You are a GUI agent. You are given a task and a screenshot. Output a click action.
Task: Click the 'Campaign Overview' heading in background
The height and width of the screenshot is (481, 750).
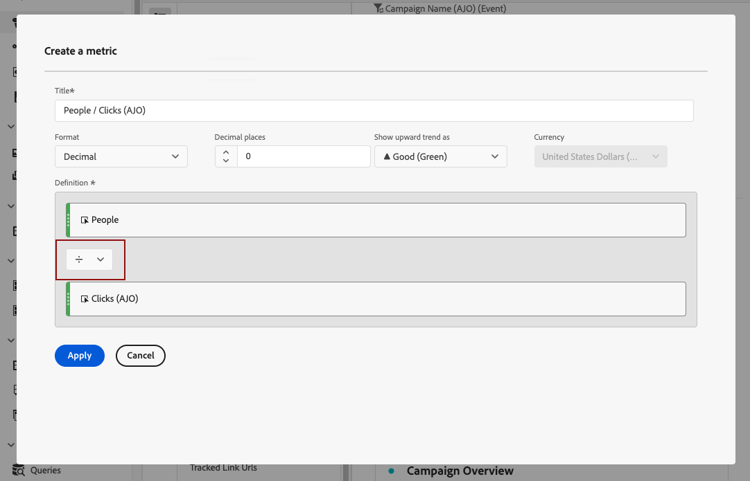[x=460, y=471]
